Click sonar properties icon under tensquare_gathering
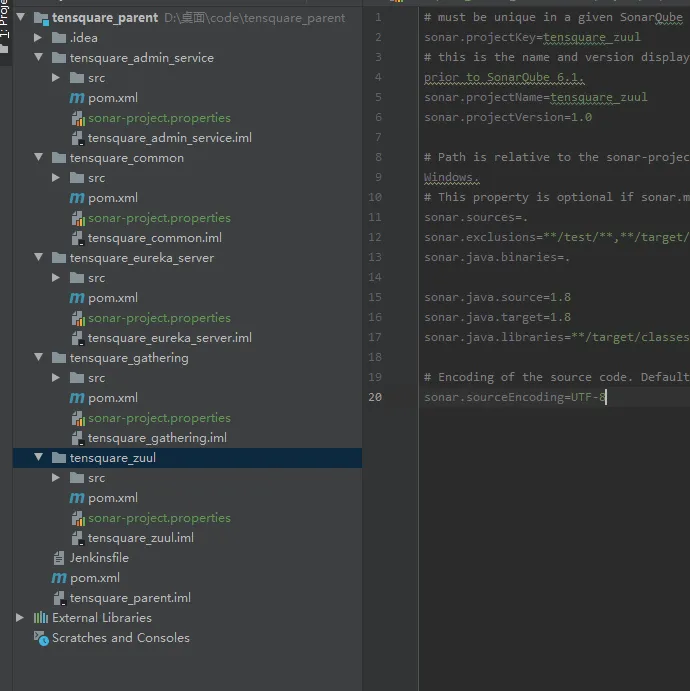690x691 pixels. pyautogui.click(x=78, y=418)
